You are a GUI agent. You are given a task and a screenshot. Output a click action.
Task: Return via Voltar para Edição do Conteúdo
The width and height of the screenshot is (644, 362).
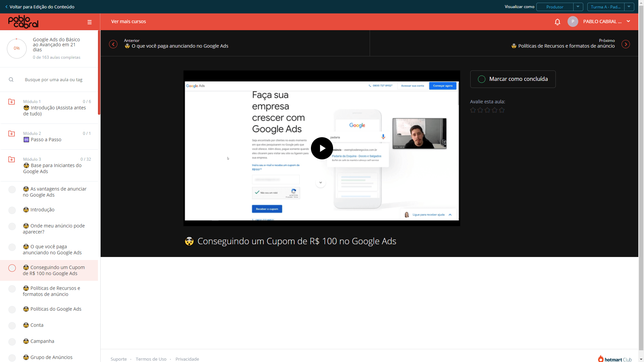pos(40,7)
